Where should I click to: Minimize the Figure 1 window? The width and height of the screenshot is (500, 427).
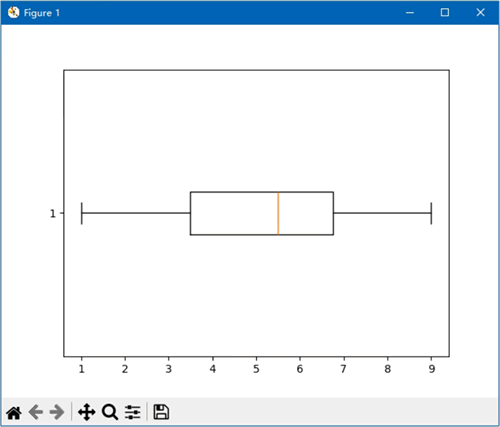pos(410,13)
